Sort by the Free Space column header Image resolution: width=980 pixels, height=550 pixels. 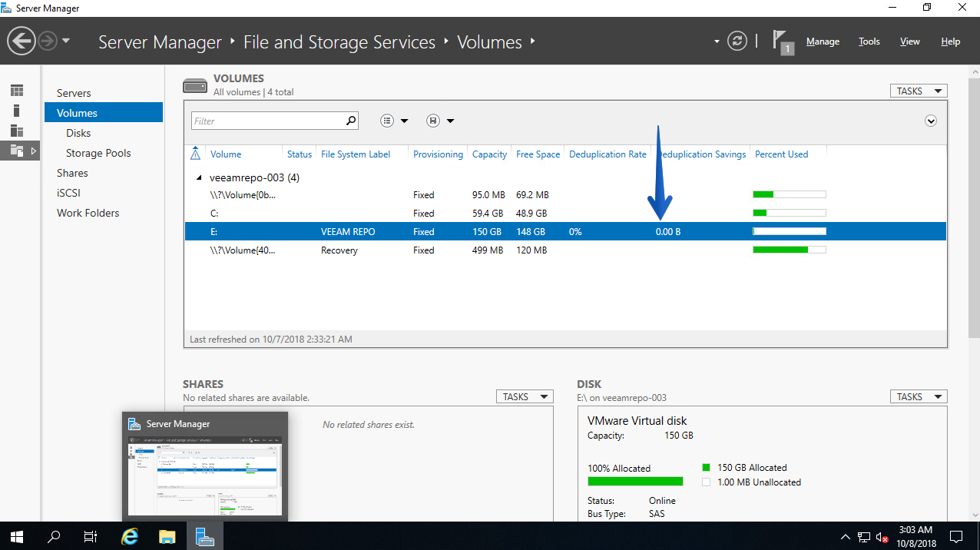point(538,154)
